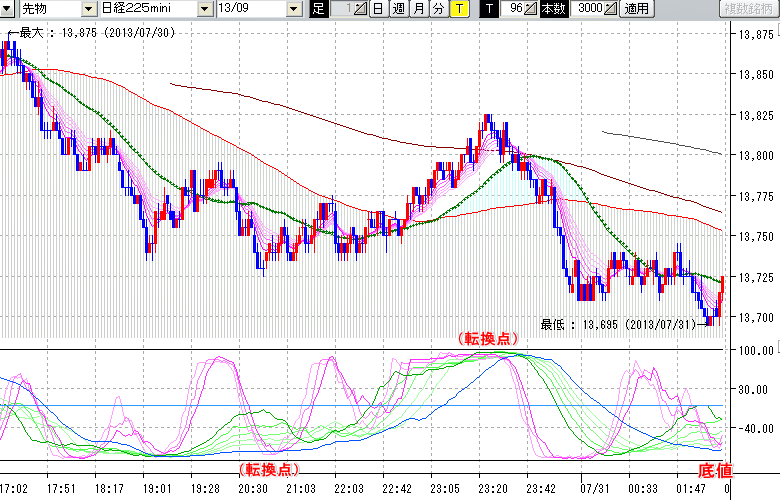Switch chart to monthly (月) timeframe
This screenshot has width=780, height=500.
coord(418,9)
